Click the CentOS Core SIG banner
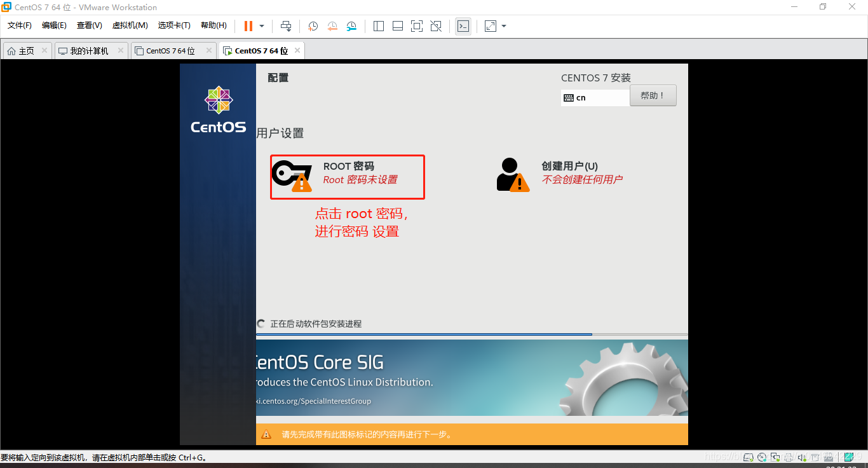Image resolution: width=868 pixels, height=468 pixels. 472,378
